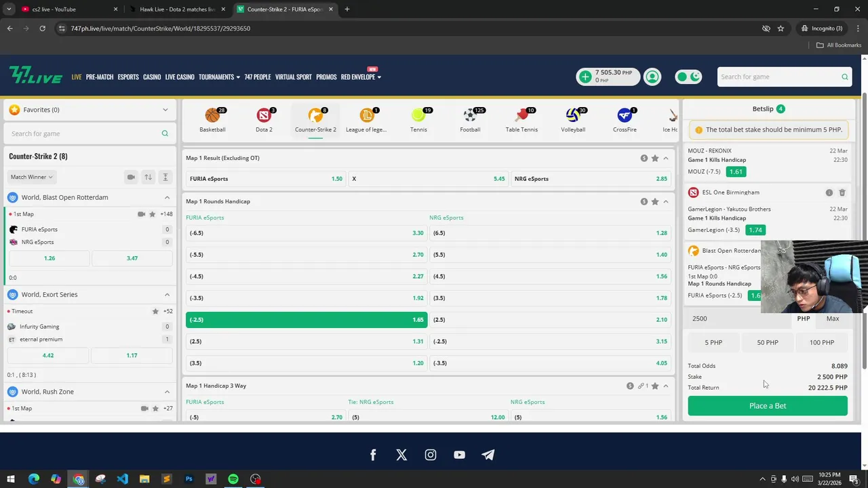The image size is (868, 488).
Task: Open the LIVE menu item
Action: click(77, 77)
